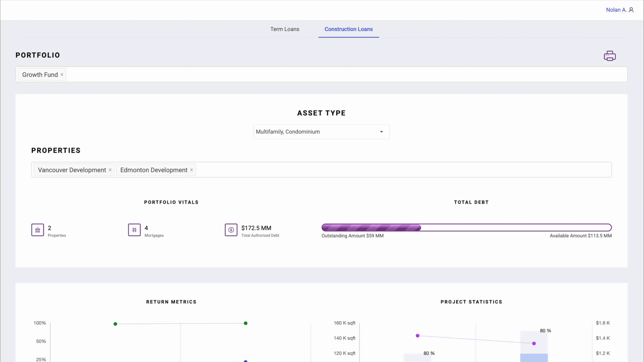Screen dimensions: 644x362
Task: Expand the Asset Type dropdown
Action: click(381, 132)
